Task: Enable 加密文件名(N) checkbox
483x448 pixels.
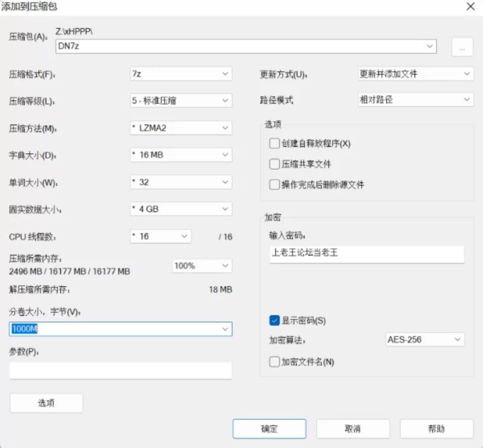Action: tap(274, 362)
